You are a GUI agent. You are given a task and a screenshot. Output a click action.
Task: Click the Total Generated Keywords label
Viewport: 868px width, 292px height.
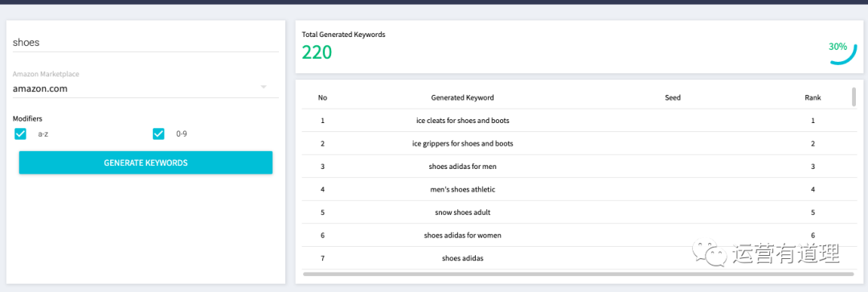point(343,35)
